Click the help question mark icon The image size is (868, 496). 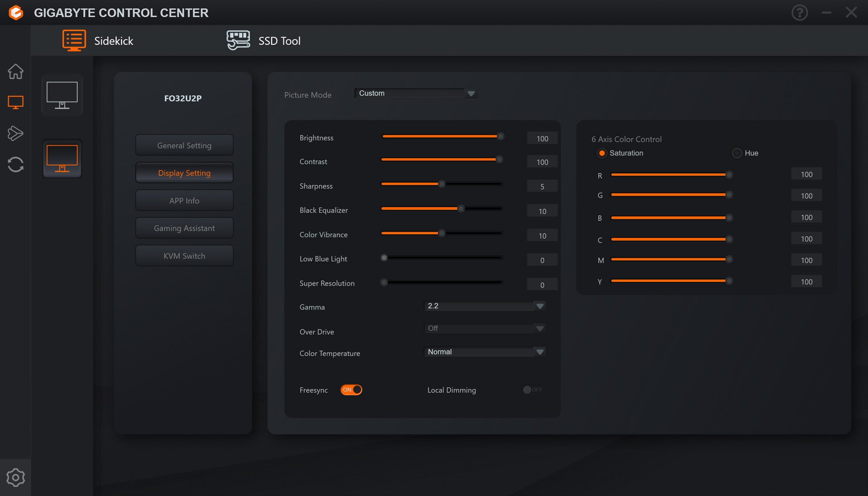pyautogui.click(x=799, y=13)
